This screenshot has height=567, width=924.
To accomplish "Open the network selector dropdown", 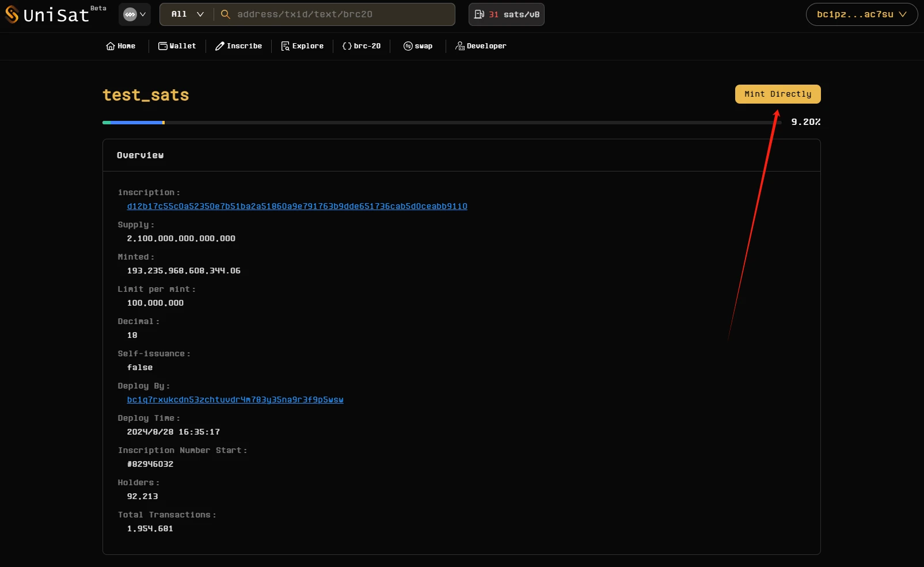I will pos(135,14).
